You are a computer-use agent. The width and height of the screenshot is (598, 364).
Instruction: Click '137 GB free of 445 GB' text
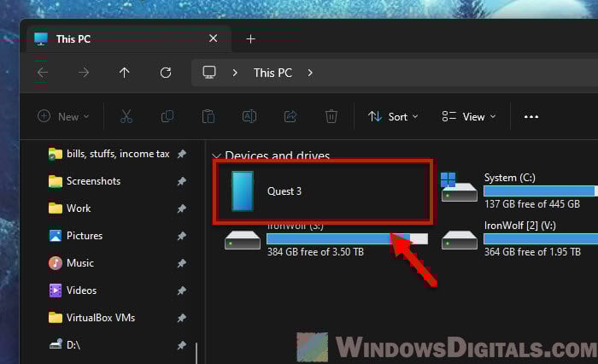tap(532, 204)
